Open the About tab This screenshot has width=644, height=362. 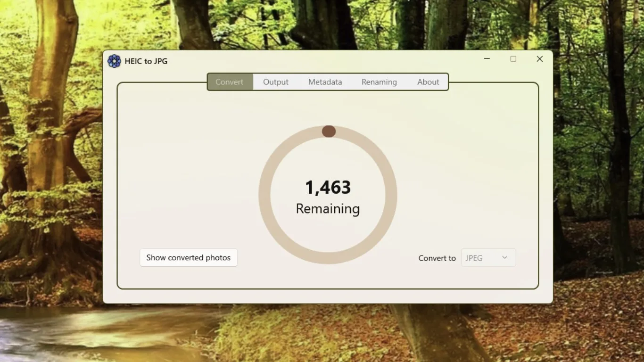[x=428, y=82]
